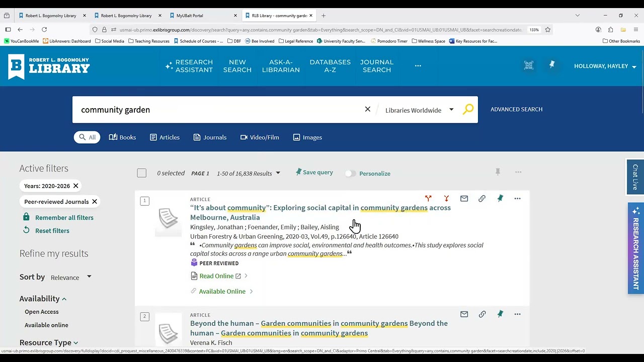
Task: Open Chat Live side tab
Action: [x=635, y=176]
